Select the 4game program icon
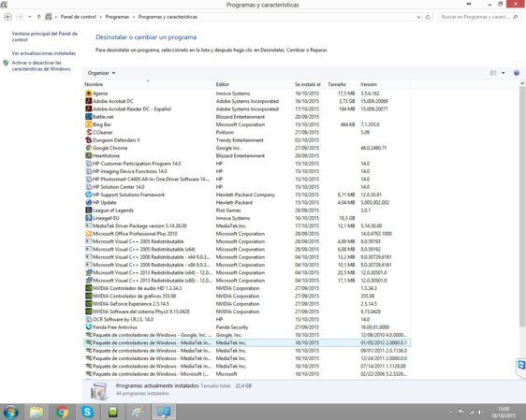 click(x=89, y=94)
